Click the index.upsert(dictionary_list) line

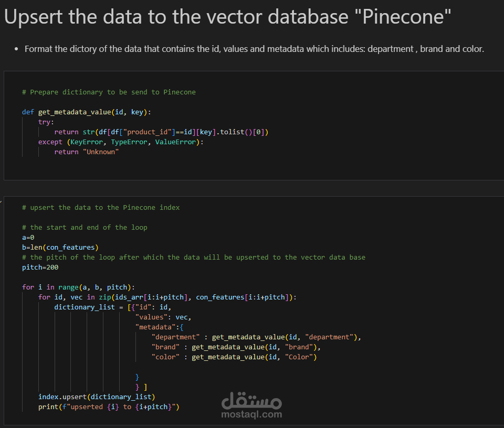(x=97, y=397)
